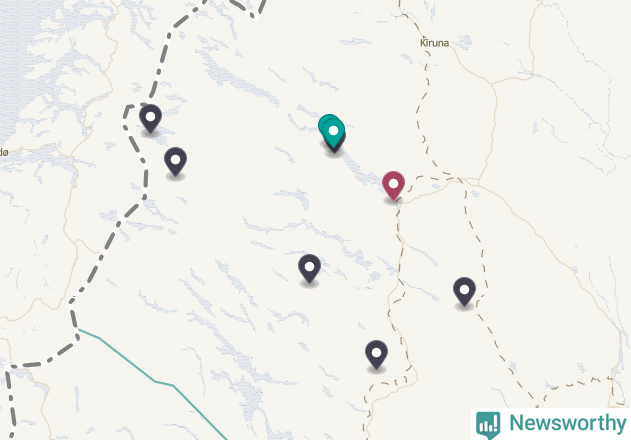
Task: Select the front teal map pin
Action: coord(334,133)
